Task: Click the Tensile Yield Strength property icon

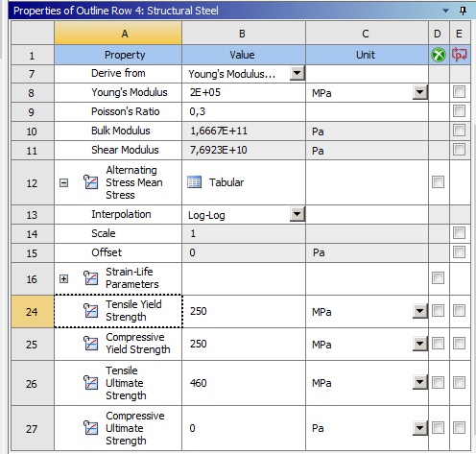Action: click(x=90, y=311)
